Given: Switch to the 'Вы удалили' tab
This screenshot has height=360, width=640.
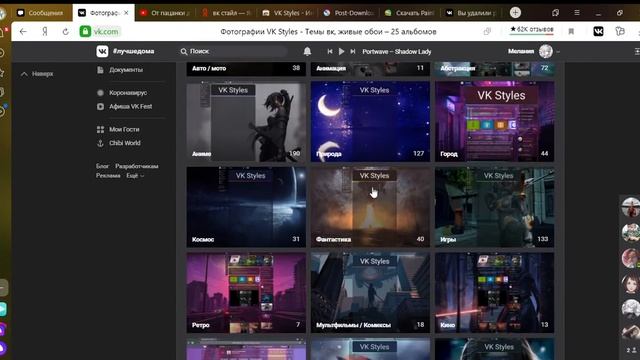Looking at the screenshot, I should pyautogui.click(x=471, y=13).
